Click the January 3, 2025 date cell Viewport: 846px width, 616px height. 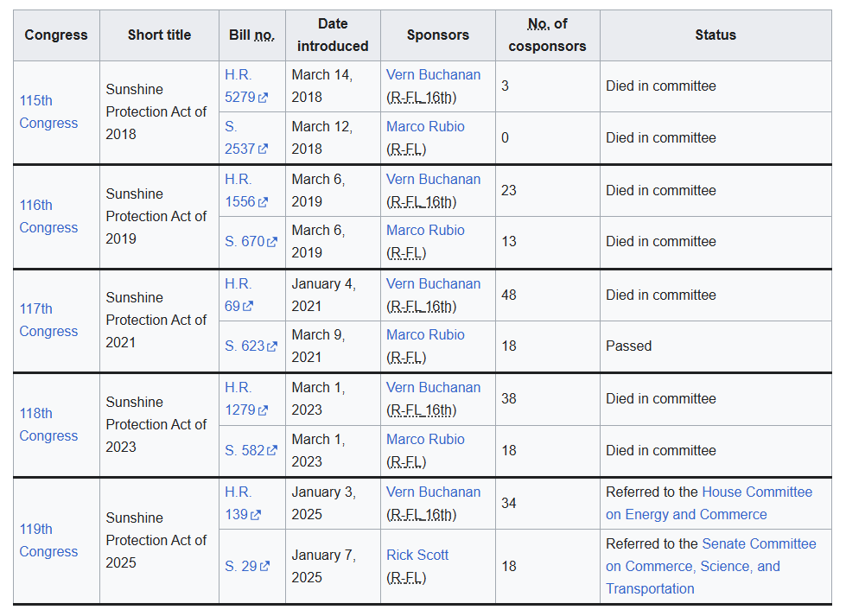333,504
